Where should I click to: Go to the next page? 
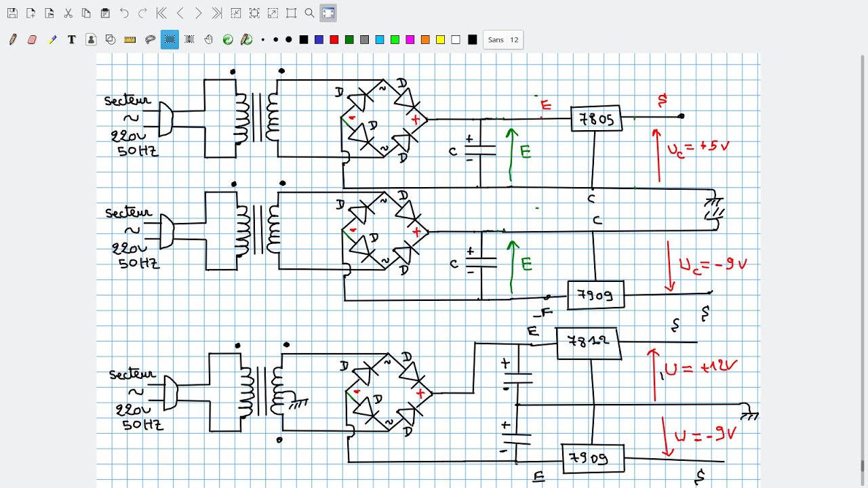point(198,13)
